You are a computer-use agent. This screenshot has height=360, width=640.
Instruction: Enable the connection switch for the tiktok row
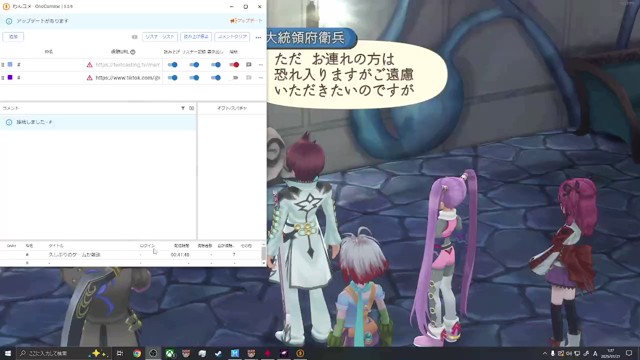[x=234, y=78]
